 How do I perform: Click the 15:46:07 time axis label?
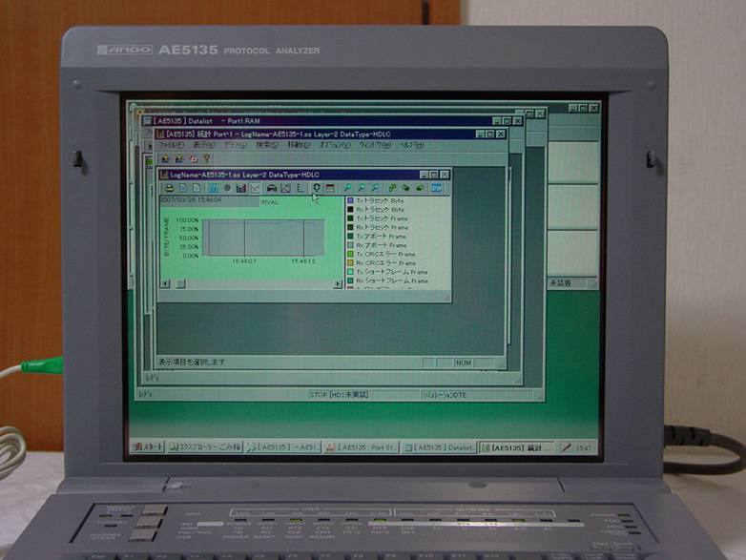click(x=244, y=261)
